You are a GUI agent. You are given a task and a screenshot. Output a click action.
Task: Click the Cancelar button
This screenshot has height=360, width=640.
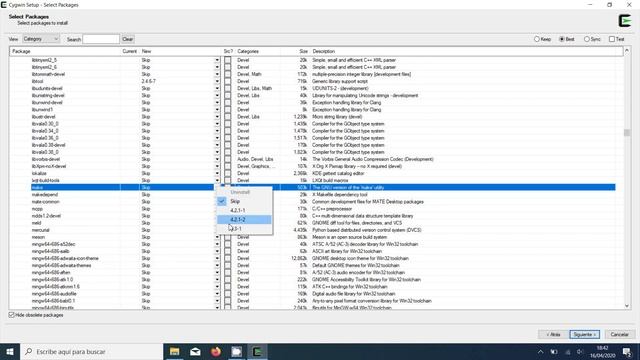(619, 334)
